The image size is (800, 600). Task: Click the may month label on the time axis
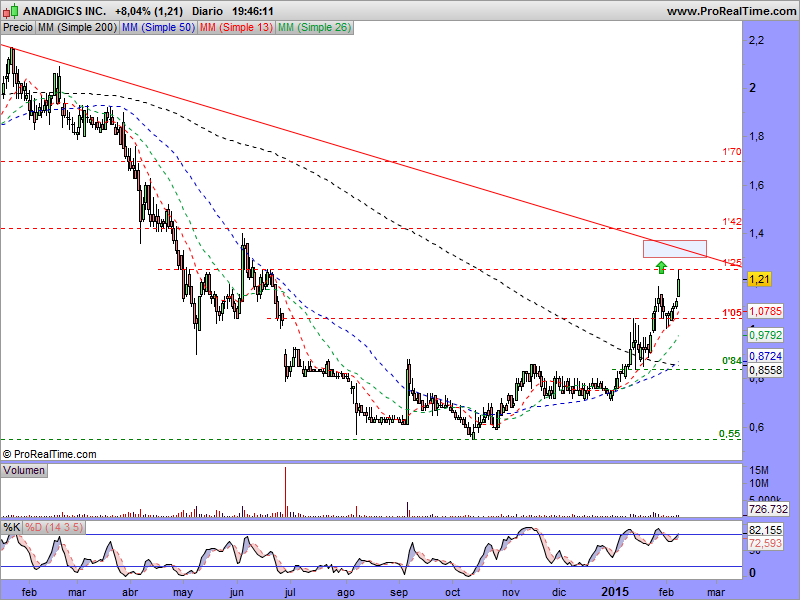pyautogui.click(x=183, y=592)
